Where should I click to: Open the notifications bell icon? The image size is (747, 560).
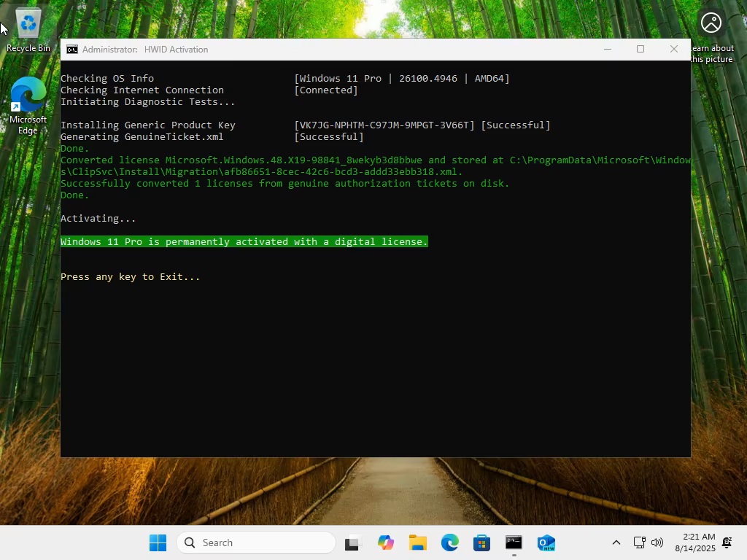click(727, 542)
